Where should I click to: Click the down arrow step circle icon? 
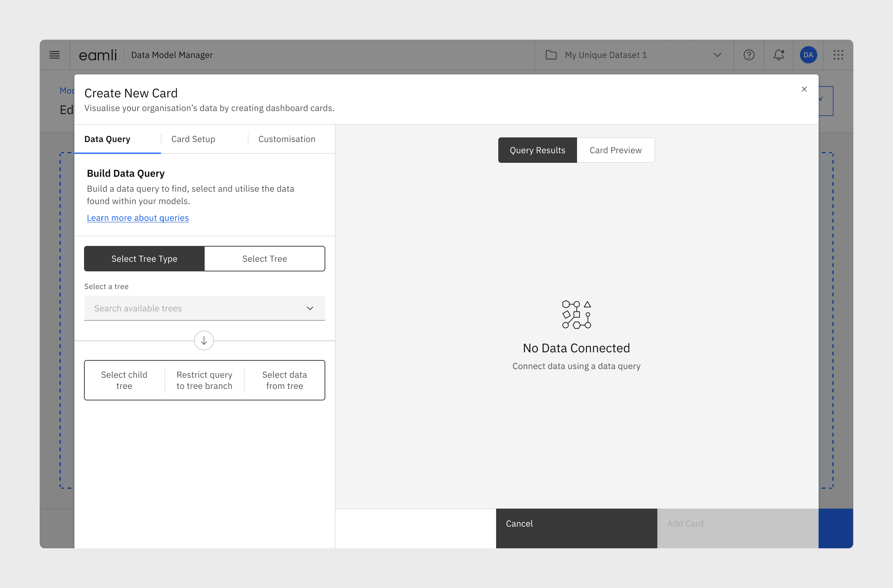point(204,340)
